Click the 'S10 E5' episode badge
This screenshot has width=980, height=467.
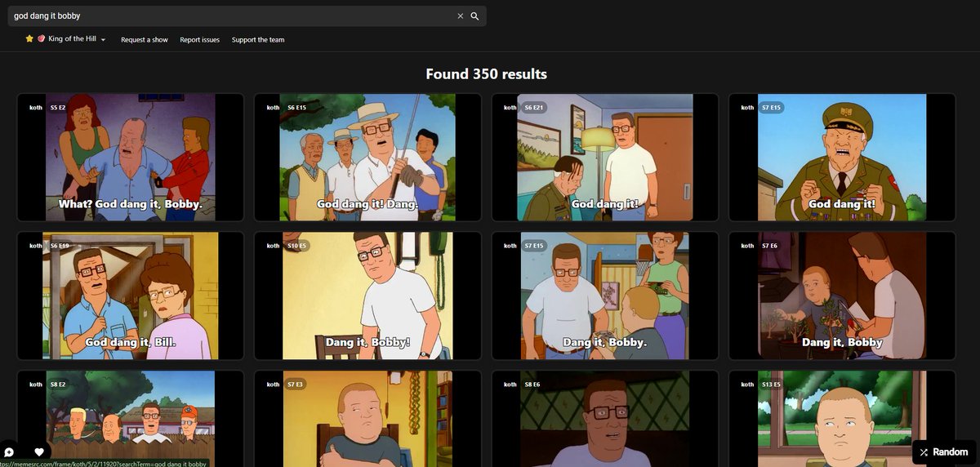[x=297, y=246]
